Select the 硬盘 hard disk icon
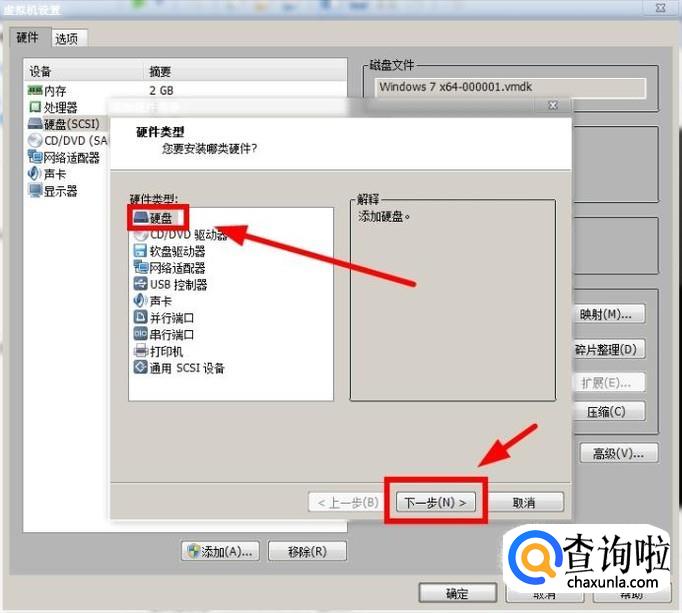Screen dimensions: 682x613 point(141,218)
